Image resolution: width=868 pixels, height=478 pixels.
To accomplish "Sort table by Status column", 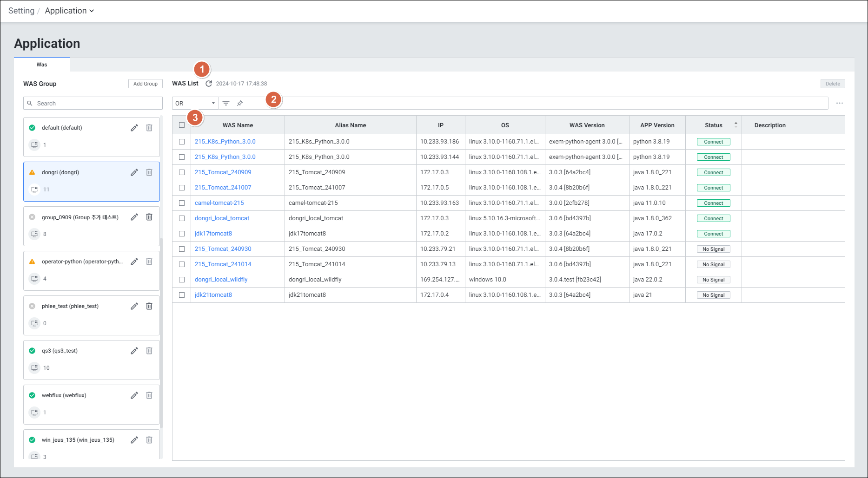I will click(714, 125).
